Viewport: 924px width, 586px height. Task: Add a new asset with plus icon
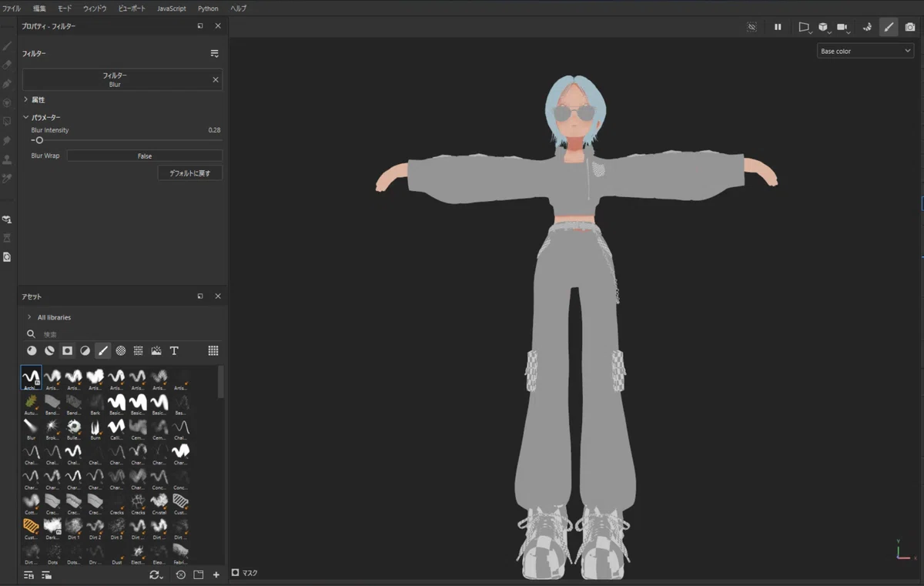click(216, 574)
